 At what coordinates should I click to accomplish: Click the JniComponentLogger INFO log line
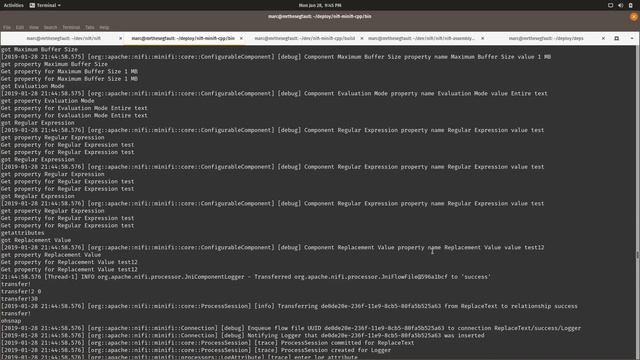(x=246, y=277)
